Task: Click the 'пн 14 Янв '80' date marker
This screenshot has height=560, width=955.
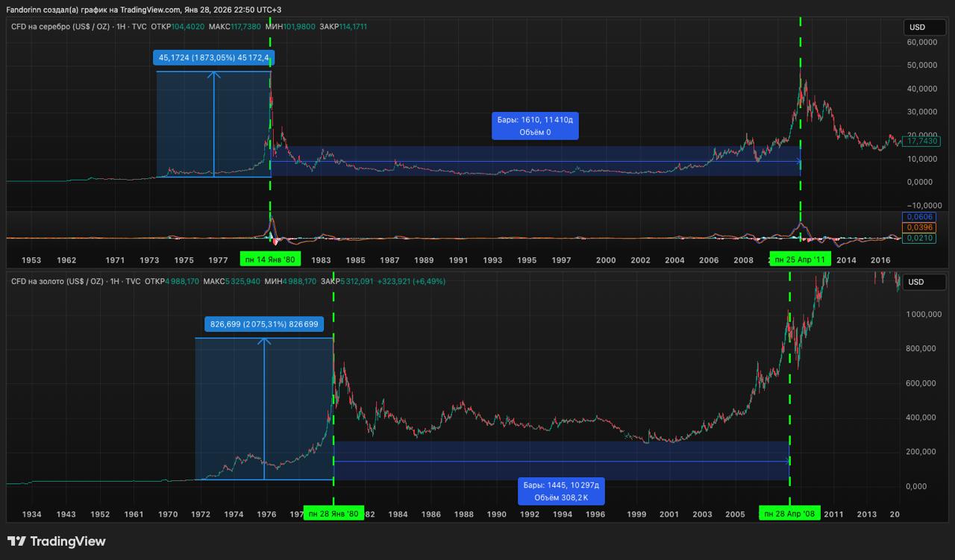Action: tap(269, 259)
